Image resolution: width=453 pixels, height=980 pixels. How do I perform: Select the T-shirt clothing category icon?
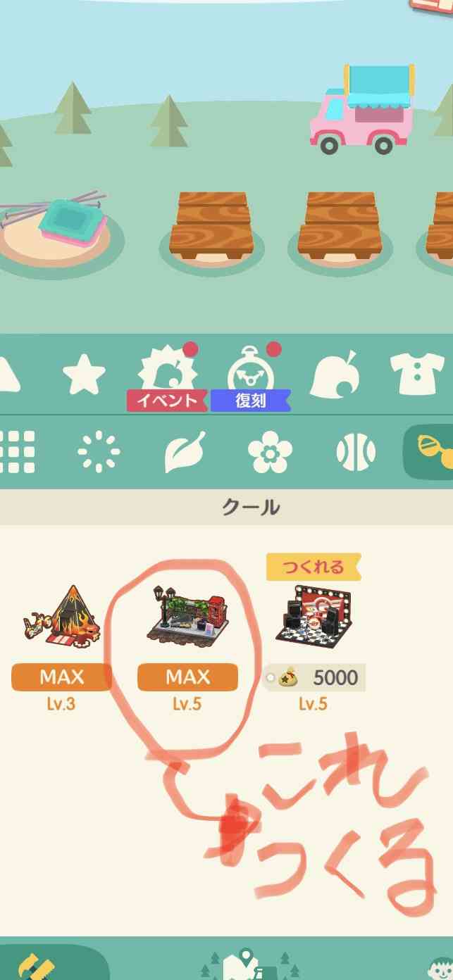pyautogui.click(x=417, y=374)
